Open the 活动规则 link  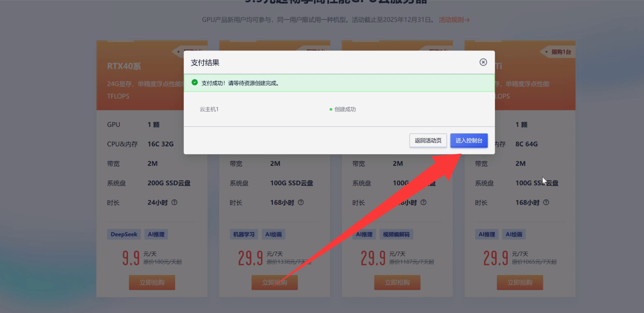454,20
